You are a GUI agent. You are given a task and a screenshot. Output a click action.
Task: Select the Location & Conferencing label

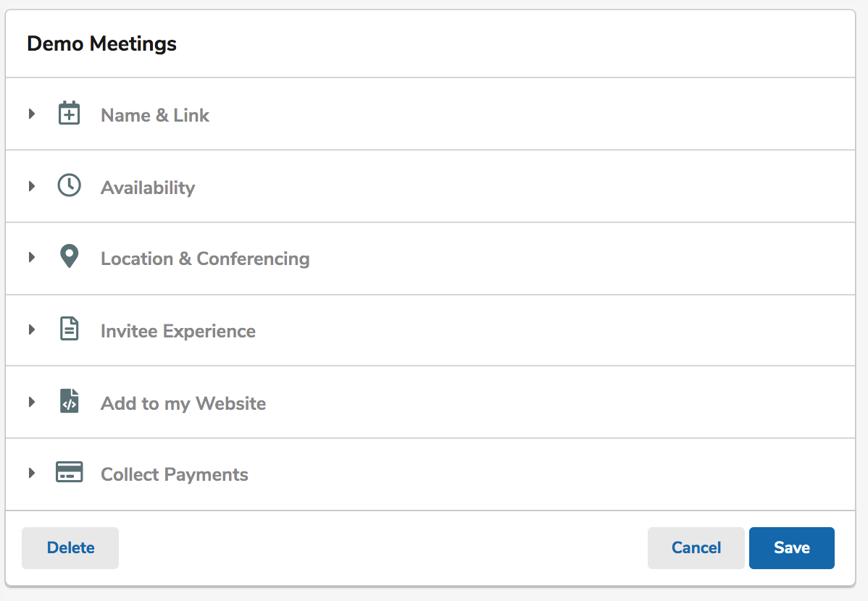pyautogui.click(x=205, y=259)
